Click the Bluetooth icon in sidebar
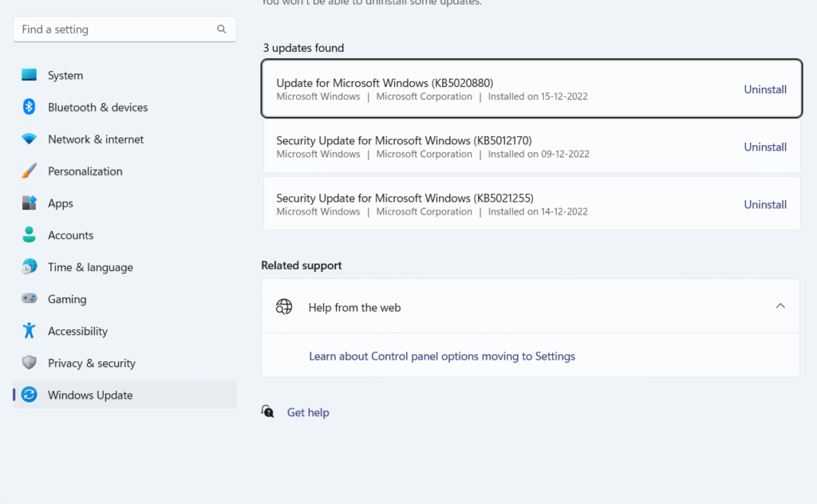 (x=30, y=107)
